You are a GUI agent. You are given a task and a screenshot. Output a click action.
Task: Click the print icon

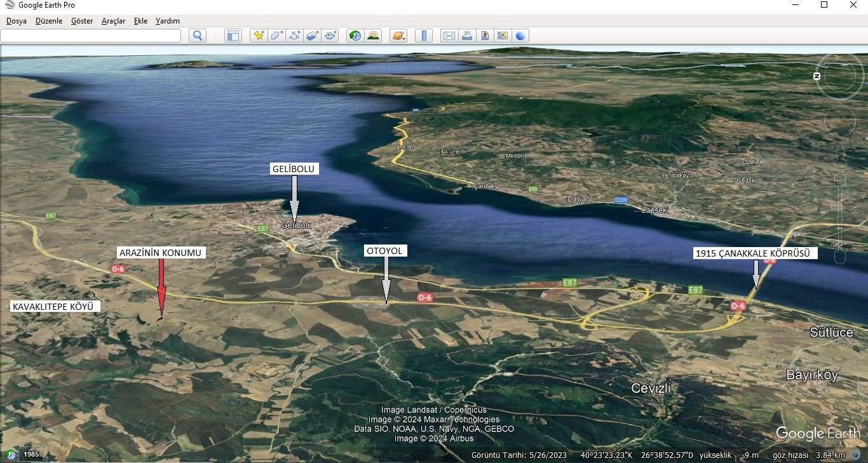point(467,36)
